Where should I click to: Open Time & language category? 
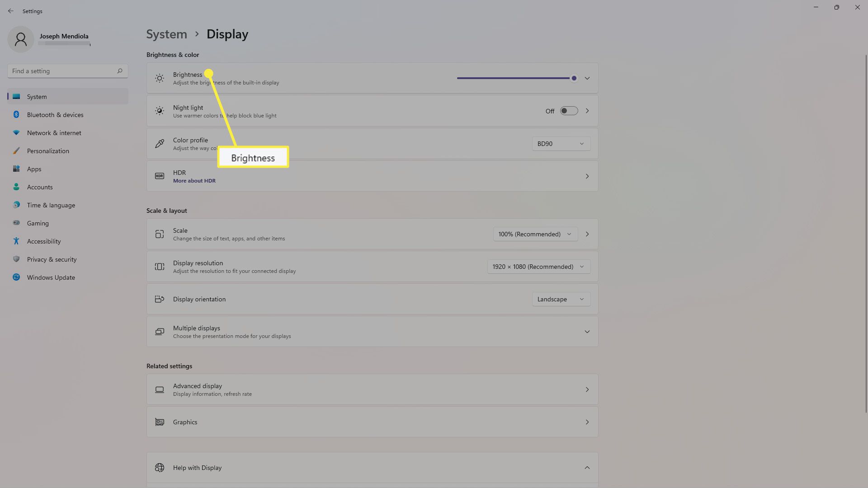coord(68,205)
